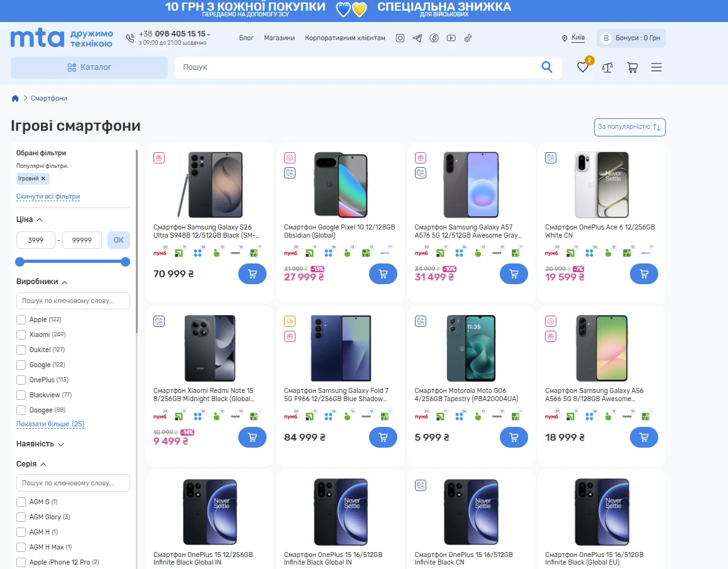Click the maximum price slider handle
This screenshot has height=569, width=728.
click(x=125, y=262)
